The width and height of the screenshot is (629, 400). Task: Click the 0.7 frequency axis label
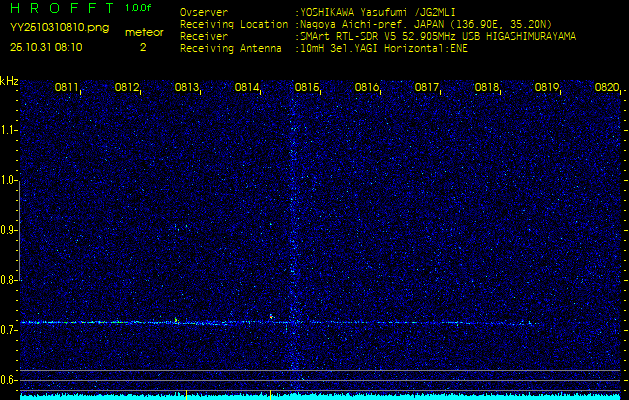[x=9, y=329]
